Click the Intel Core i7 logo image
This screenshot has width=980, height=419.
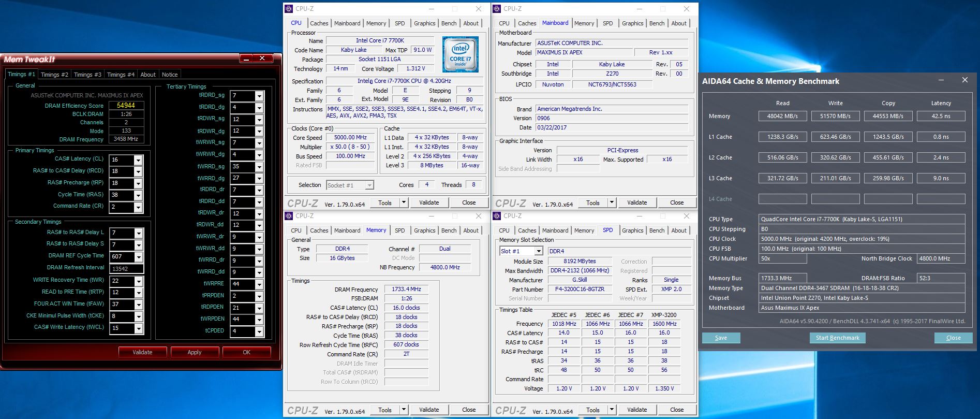(460, 54)
